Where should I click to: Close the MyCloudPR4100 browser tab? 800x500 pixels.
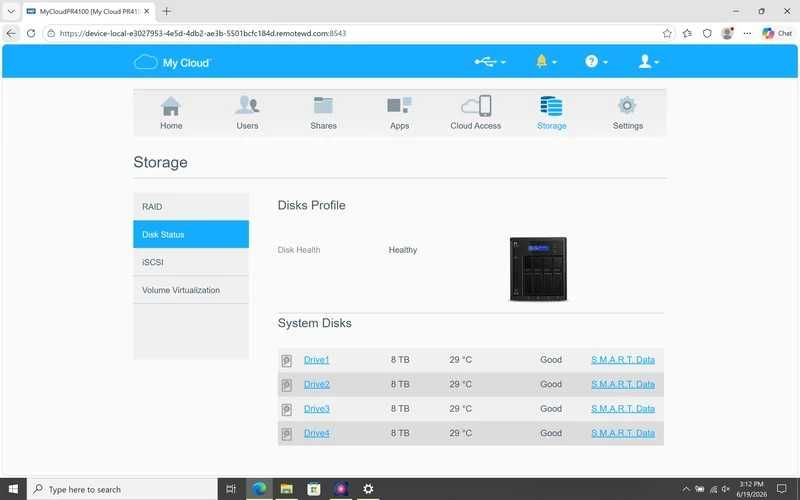[146, 11]
